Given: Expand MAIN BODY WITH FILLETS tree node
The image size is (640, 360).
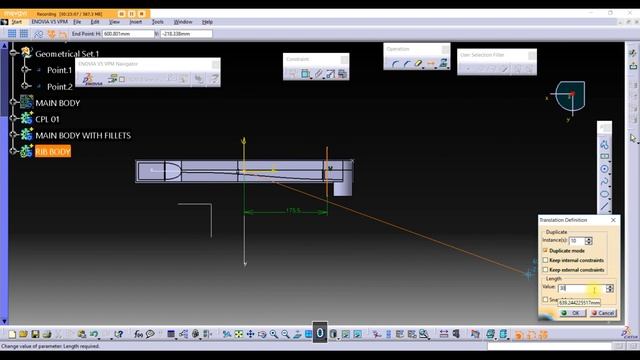Looking at the screenshot, I should point(13,134).
